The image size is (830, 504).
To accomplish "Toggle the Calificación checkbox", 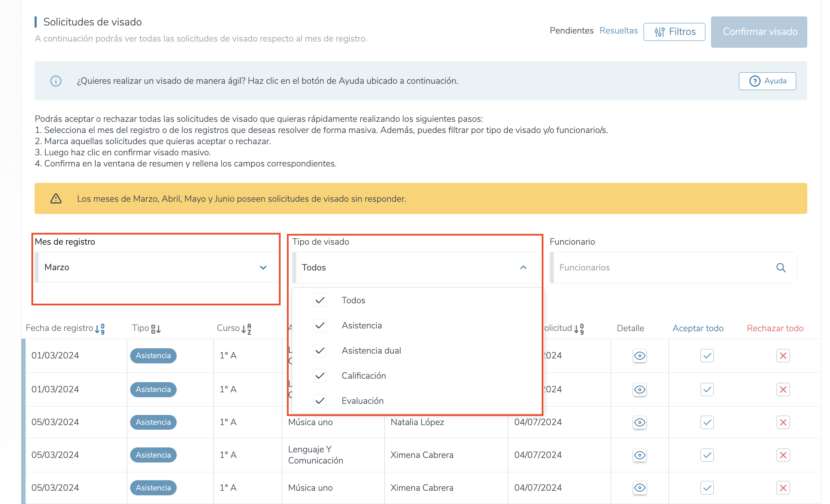I will tap(320, 376).
